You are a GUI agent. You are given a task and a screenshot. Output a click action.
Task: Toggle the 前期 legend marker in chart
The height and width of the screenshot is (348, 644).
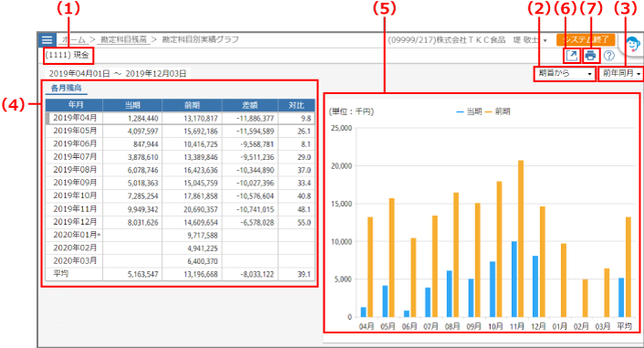pos(488,111)
